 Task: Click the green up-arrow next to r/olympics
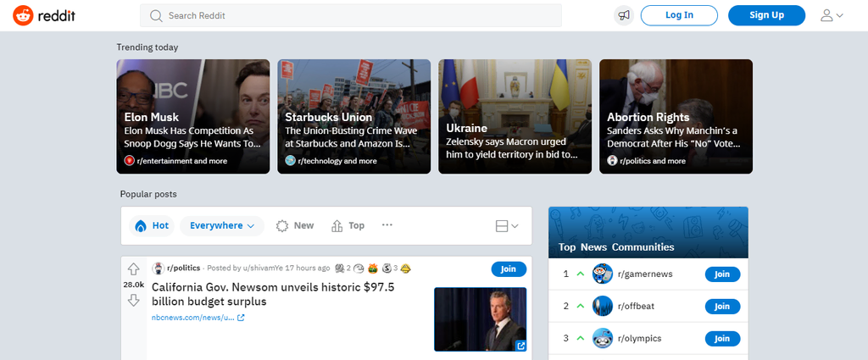(x=581, y=338)
